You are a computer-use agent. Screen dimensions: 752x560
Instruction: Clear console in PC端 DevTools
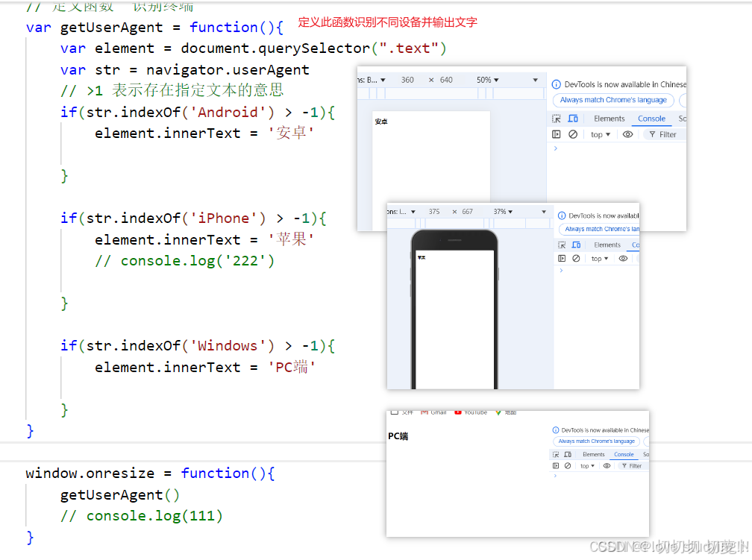[x=568, y=466]
